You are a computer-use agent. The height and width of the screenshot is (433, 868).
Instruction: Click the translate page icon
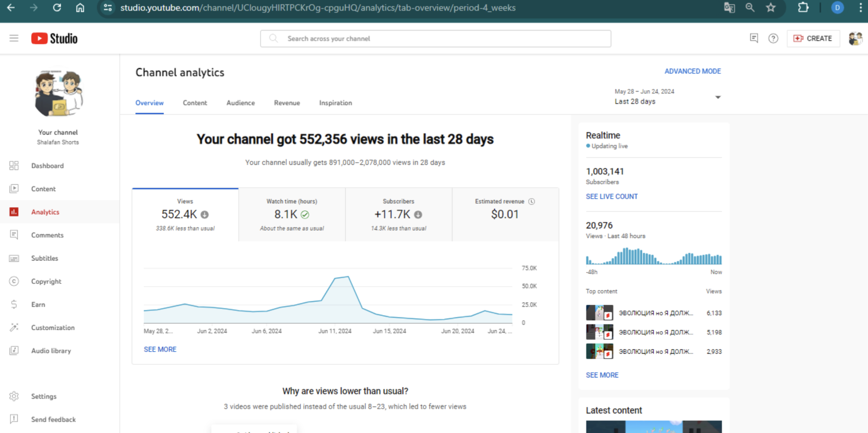click(x=729, y=7)
